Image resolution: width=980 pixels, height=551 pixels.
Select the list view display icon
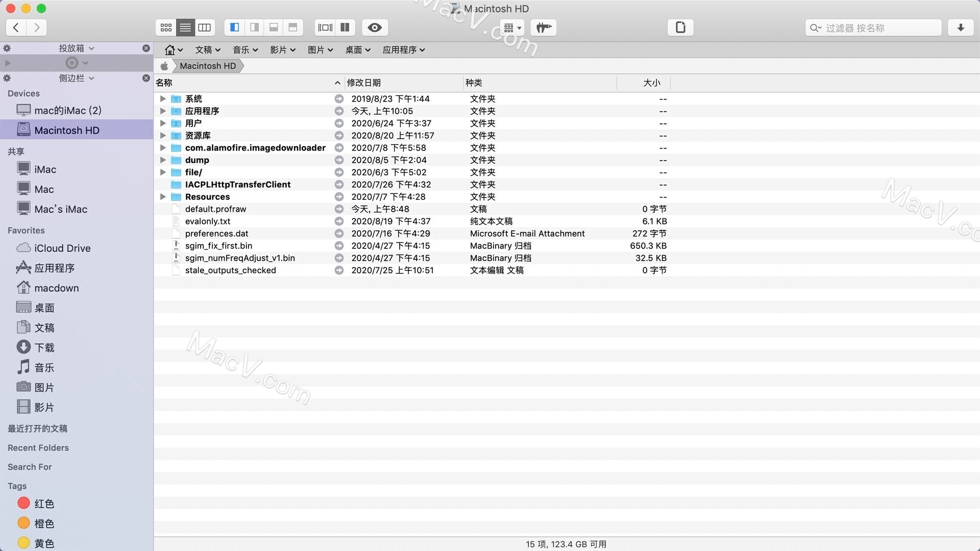click(x=185, y=27)
